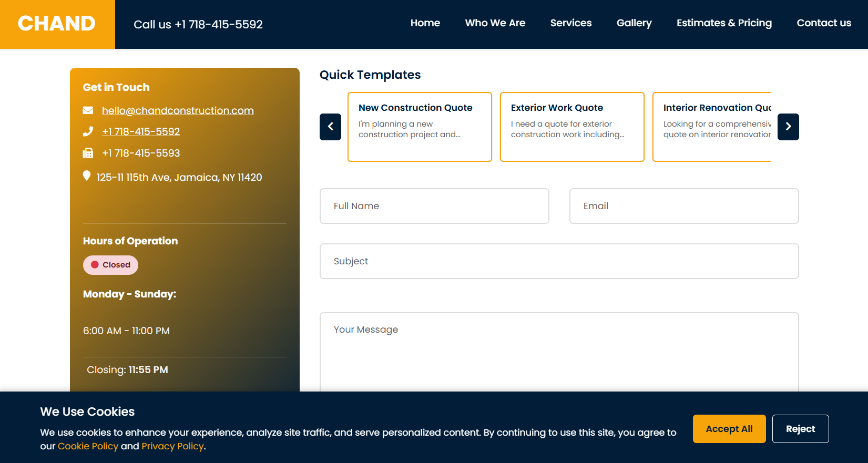
Task: Click the Quick Templates heading
Action: coord(370,75)
